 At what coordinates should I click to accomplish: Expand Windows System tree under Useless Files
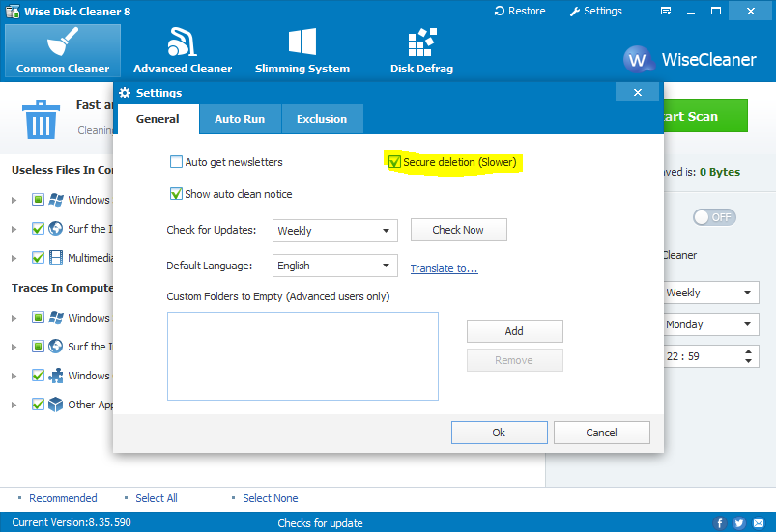pyautogui.click(x=14, y=200)
